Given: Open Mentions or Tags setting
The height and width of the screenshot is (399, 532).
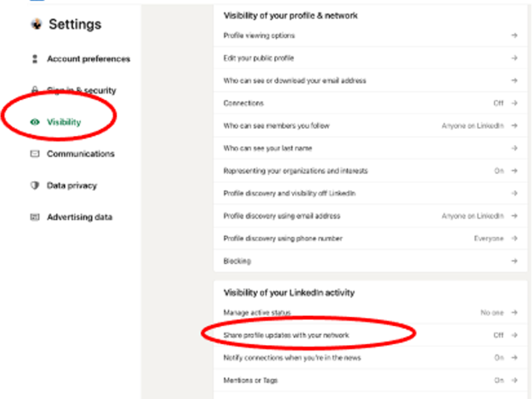Looking at the screenshot, I should coord(370,380).
